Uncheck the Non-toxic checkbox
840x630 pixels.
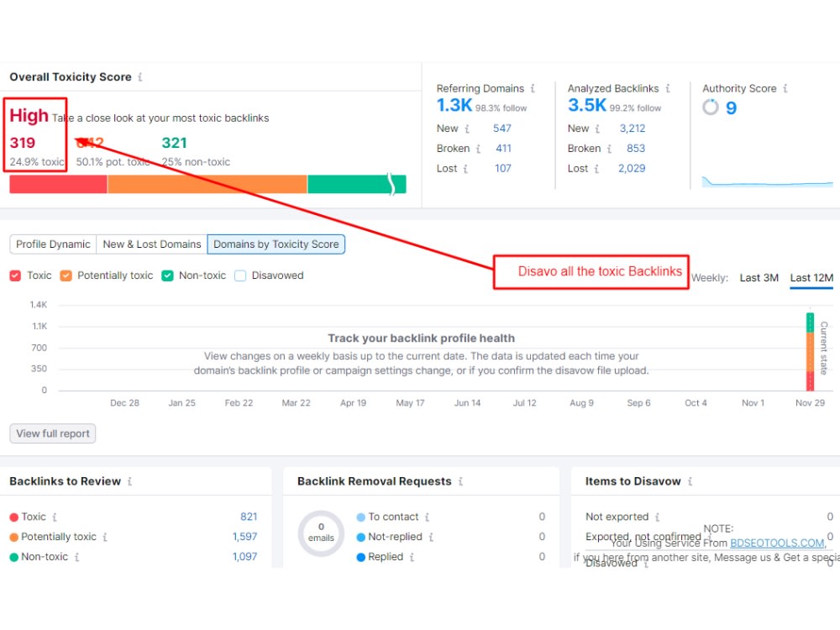(x=168, y=276)
